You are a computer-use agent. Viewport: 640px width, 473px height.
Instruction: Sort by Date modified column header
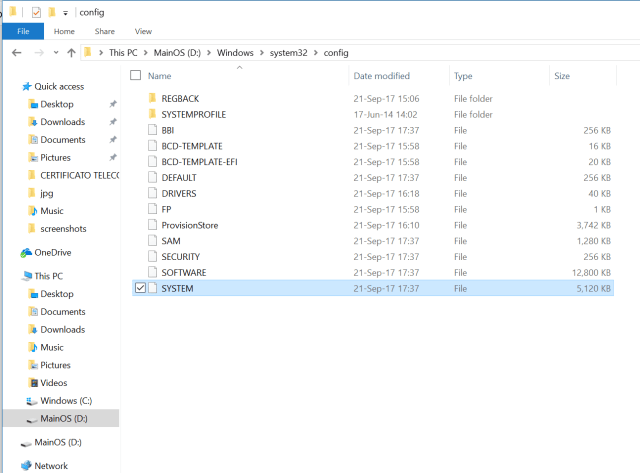click(381, 75)
